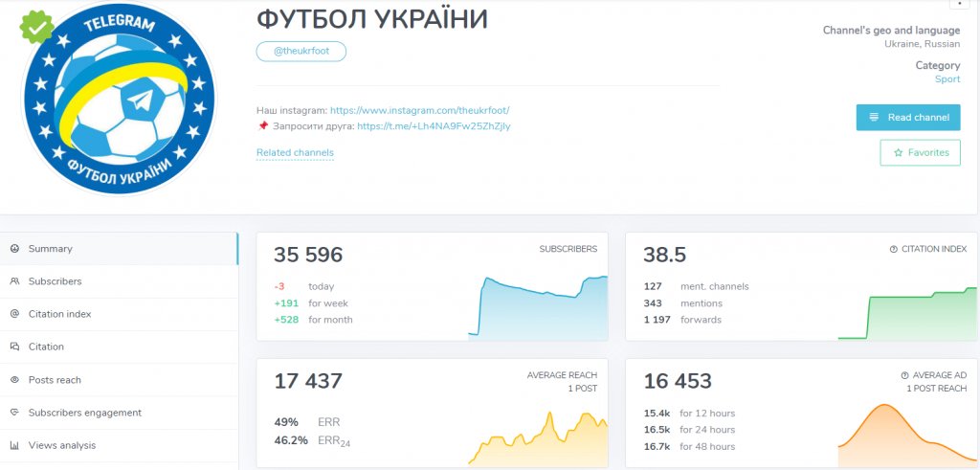This screenshot has height=470, width=980.
Task: Click the 343 mentions row
Action: click(x=683, y=303)
